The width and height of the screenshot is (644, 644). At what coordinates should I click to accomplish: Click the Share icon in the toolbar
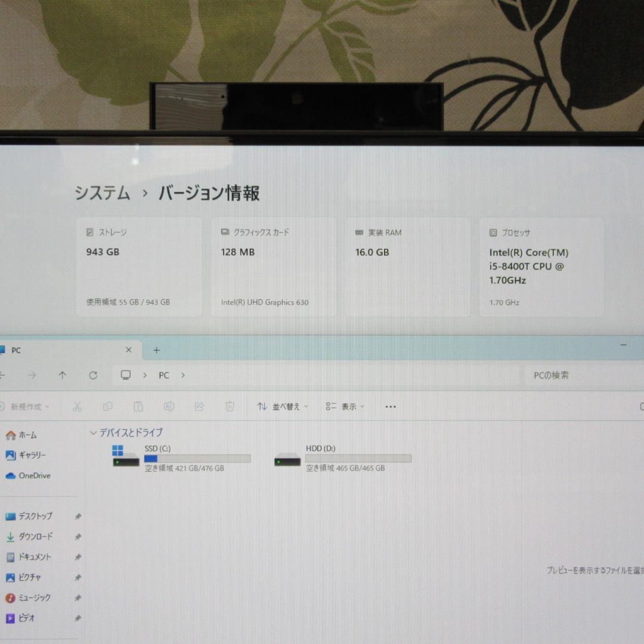(x=199, y=406)
